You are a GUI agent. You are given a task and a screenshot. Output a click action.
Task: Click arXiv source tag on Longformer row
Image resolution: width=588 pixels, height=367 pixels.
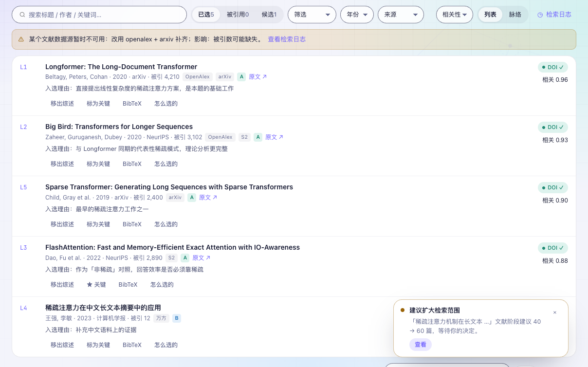[x=225, y=77]
